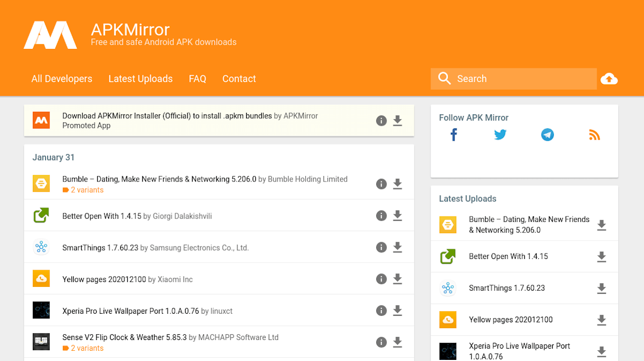Download Xperia Pro Live Wallpaper from main list
The height and width of the screenshot is (361, 644).
pos(398,311)
